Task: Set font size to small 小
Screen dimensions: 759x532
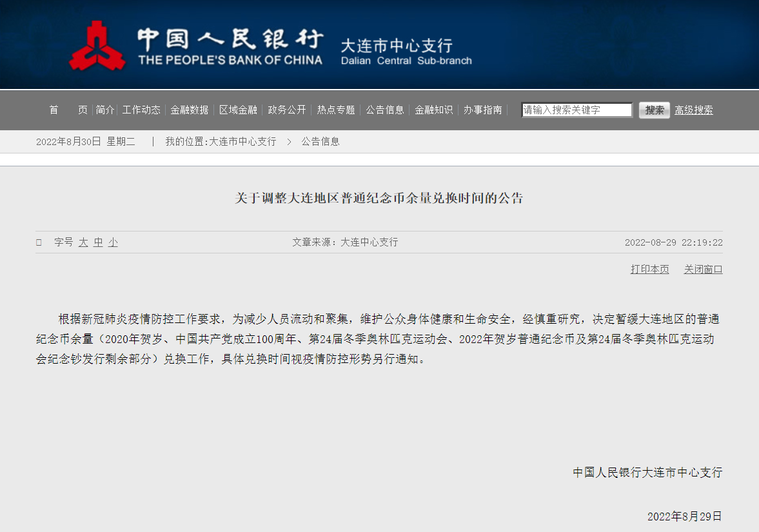Action: coord(113,242)
